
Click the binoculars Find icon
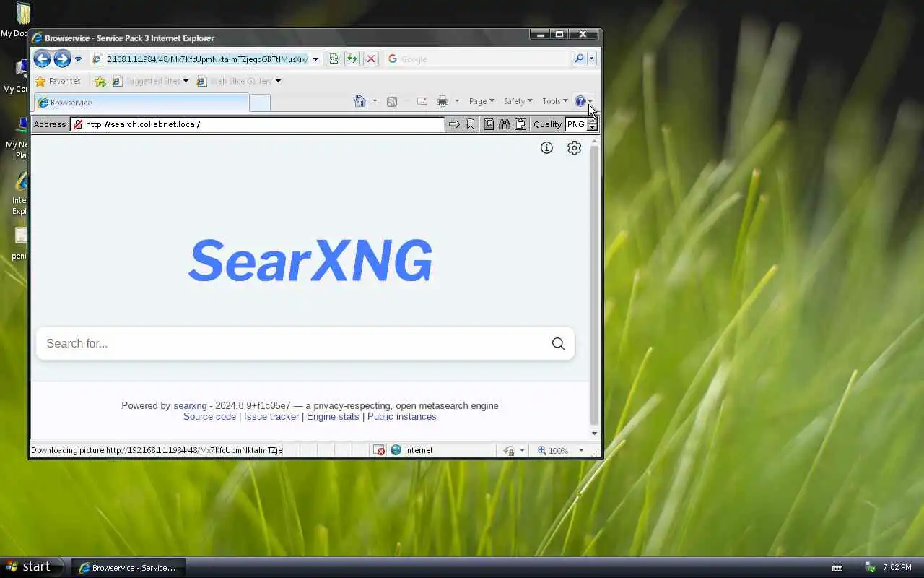point(505,124)
